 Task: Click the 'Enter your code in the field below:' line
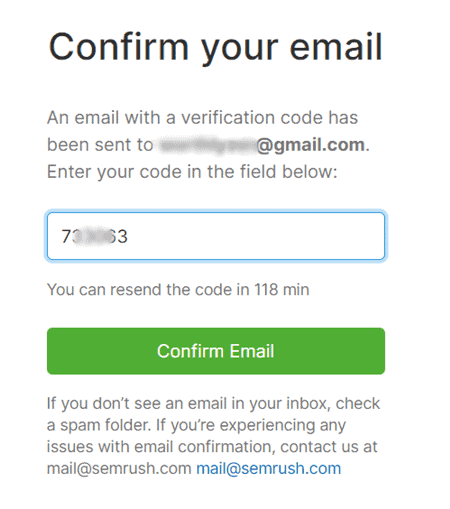[192, 172]
